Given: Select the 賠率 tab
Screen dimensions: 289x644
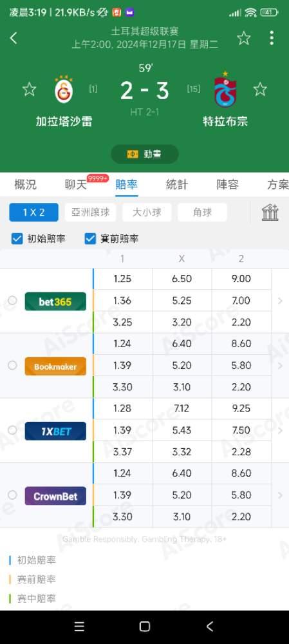Looking at the screenshot, I should click(x=126, y=185).
